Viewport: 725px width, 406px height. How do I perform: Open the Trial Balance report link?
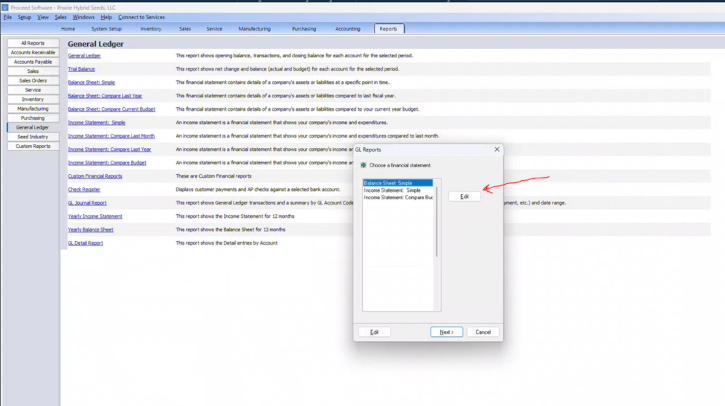click(x=81, y=69)
